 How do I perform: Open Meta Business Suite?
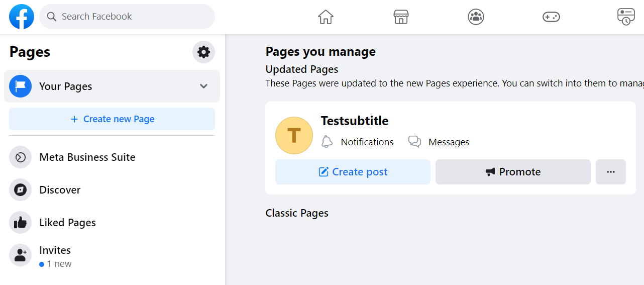click(87, 157)
